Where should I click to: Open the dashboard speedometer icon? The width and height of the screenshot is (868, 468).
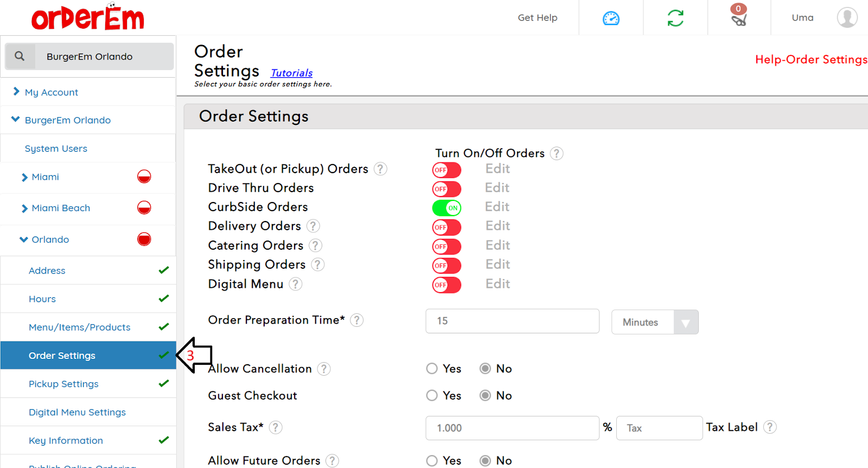(611, 18)
